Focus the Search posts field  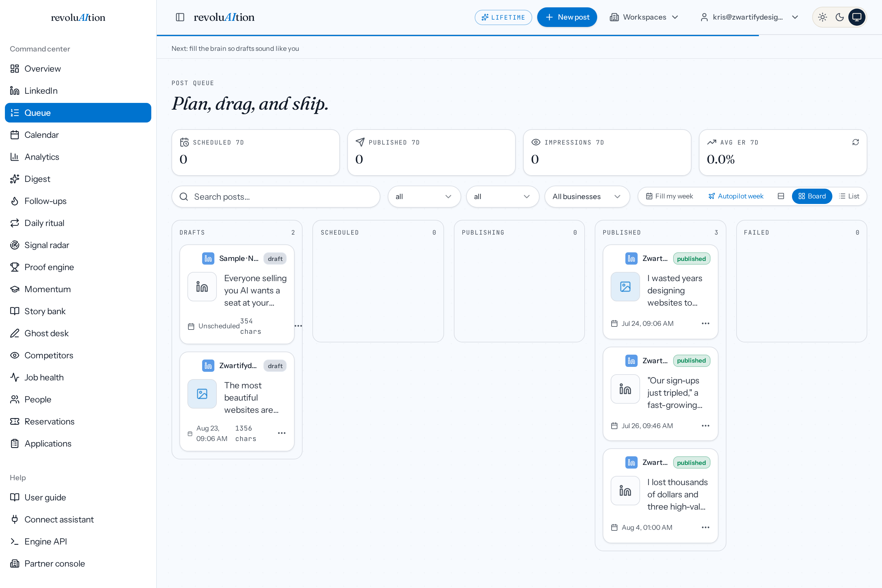(276, 197)
